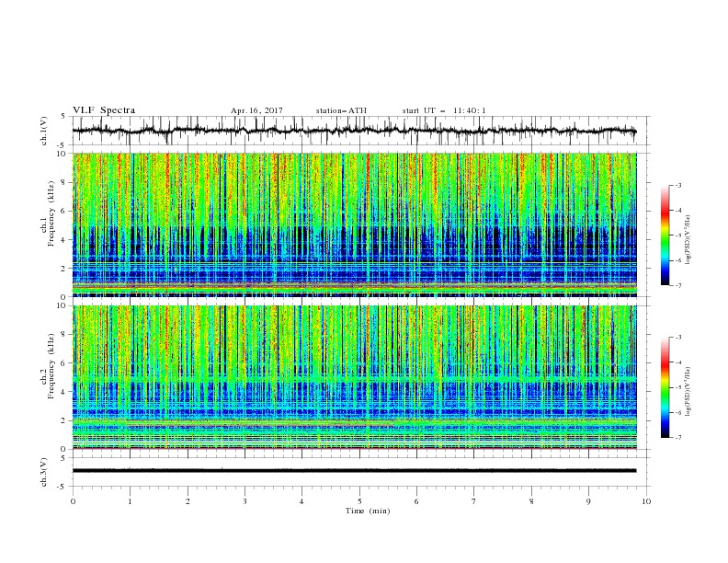Viewport: 728px width, 563px height.
Task: Click the ch.1 spectrogram panel
Action: pyautogui.click(x=355, y=224)
